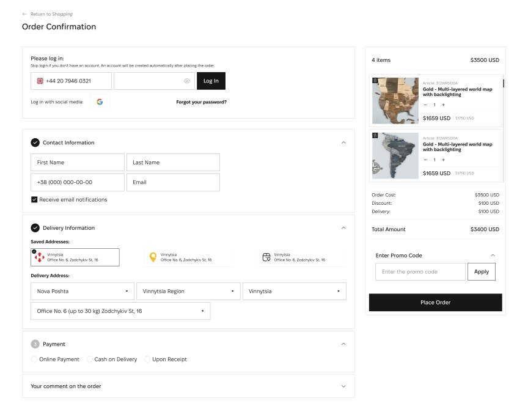Toggle password visibility eye icon
528x420 pixels.
[187, 81]
